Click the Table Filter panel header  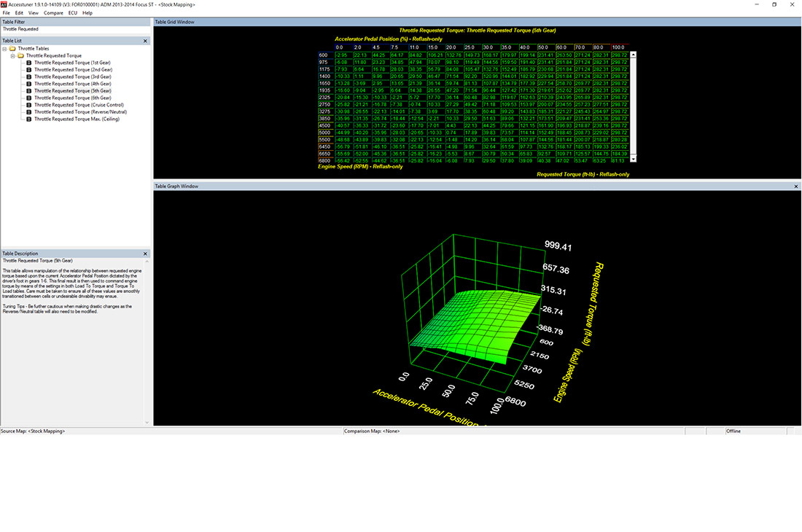(x=76, y=22)
